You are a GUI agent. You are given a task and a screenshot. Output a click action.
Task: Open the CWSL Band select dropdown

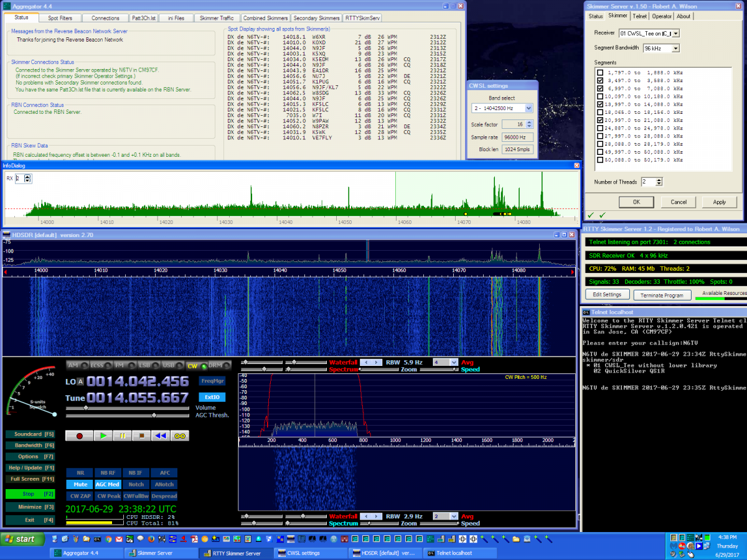point(529,108)
